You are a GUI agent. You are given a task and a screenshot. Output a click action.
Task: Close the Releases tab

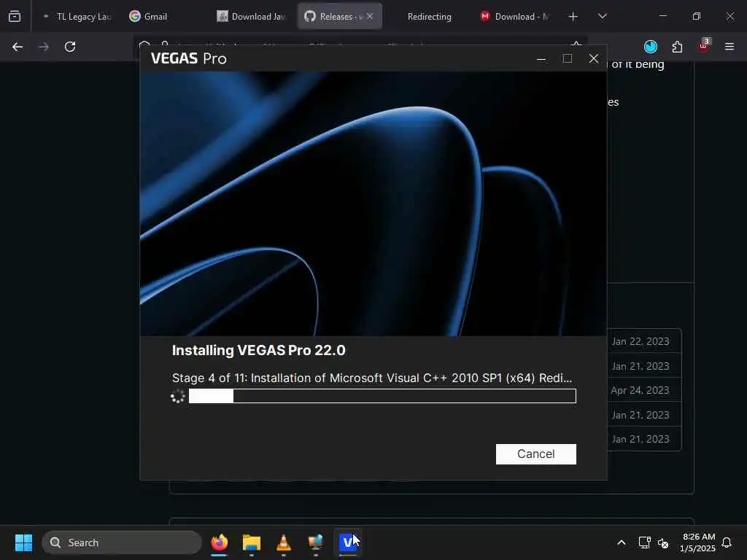tap(370, 16)
